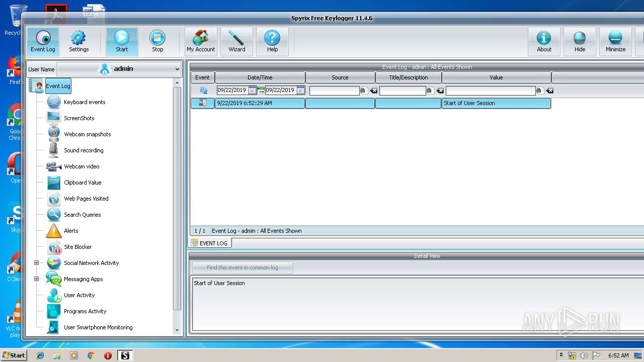This screenshot has width=644, height=362.
Task: Open the end date calendar picker
Action: [x=300, y=90]
